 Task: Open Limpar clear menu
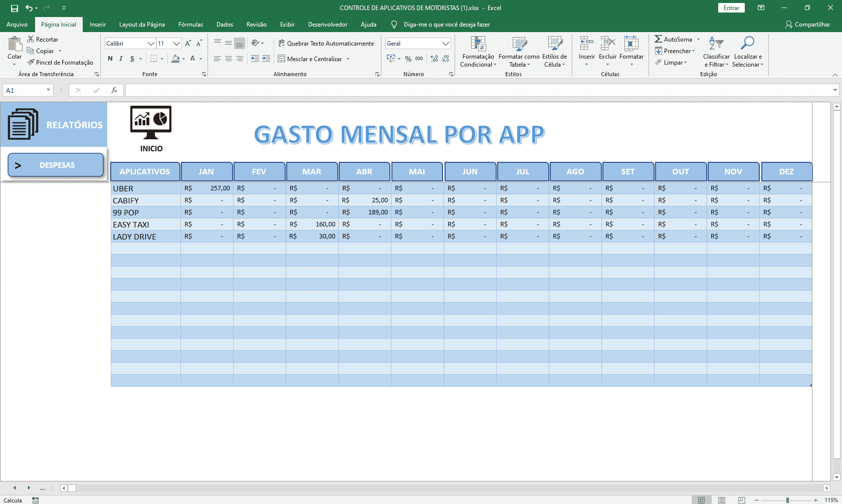(x=671, y=62)
